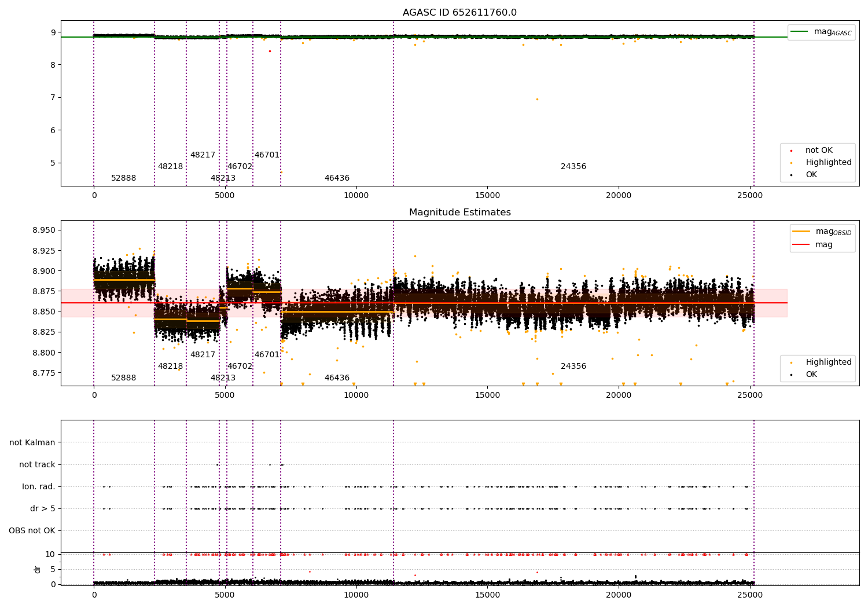
Task: Click the green line sample in top legend
Action: [799, 32]
